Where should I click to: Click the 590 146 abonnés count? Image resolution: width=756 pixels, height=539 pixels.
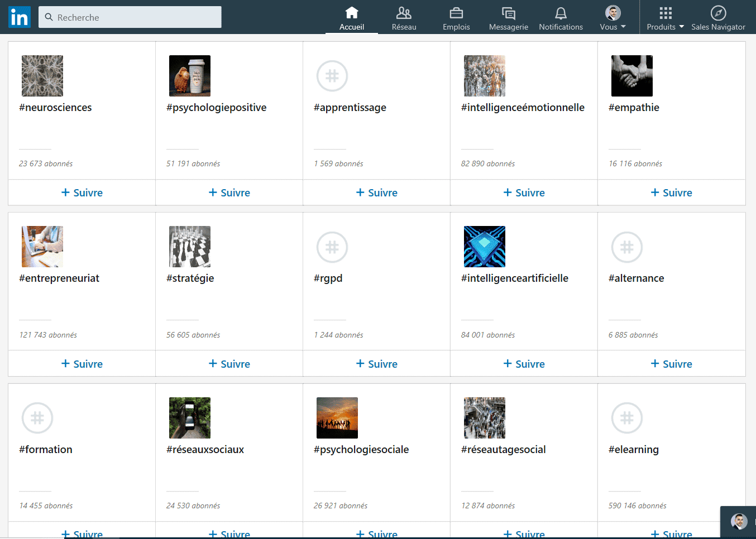638,506
